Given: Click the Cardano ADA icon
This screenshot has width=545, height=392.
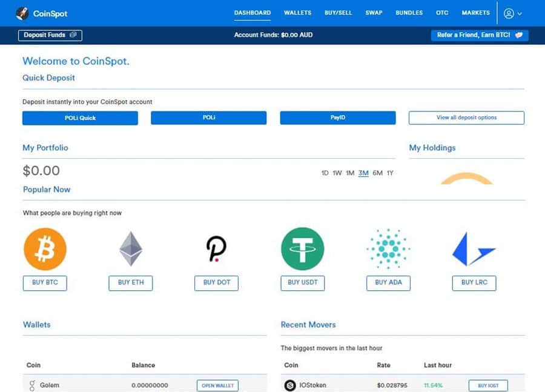Looking at the screenshot, I should (x=388, y=249).
